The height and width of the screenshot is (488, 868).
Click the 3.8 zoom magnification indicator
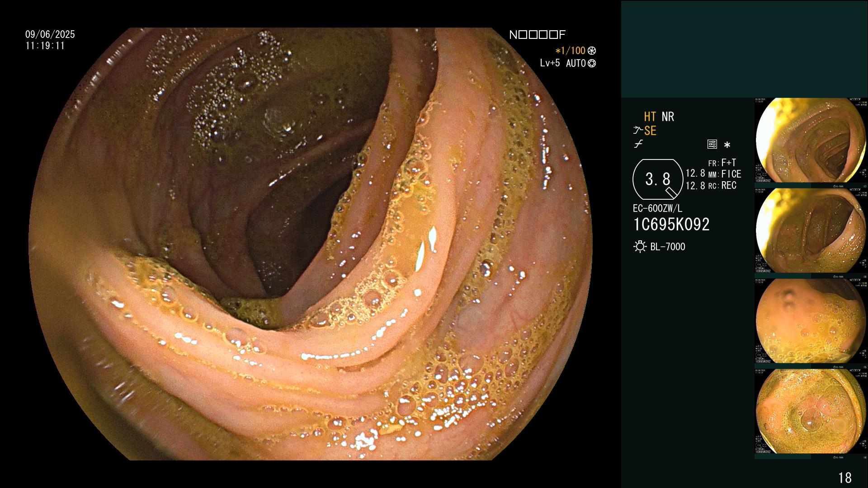click(658, 179)
